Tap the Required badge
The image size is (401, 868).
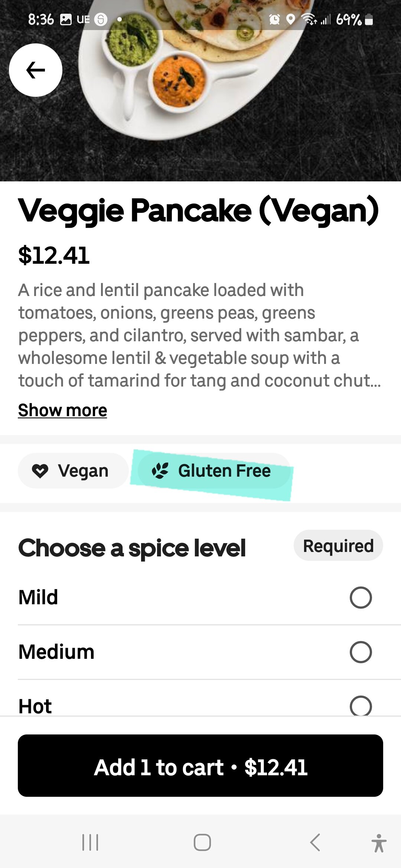(x=338, y=546)
